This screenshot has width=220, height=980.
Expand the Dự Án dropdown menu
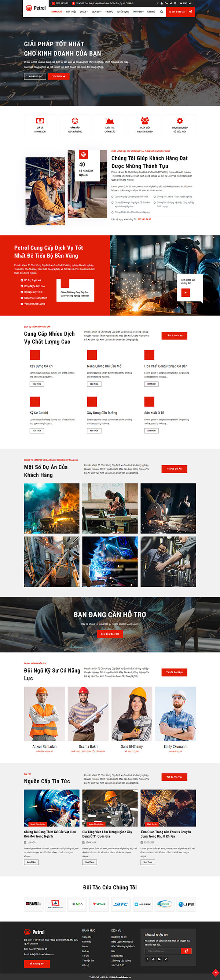coord(84,12)
